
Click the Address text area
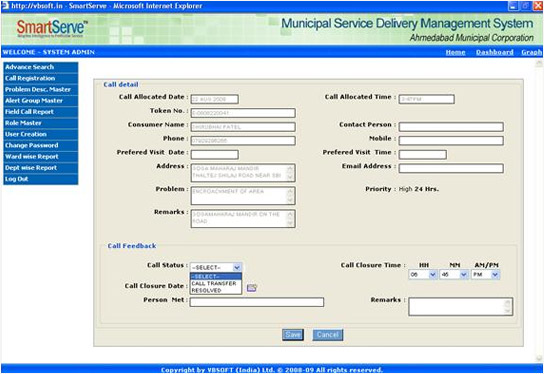point(243,173)
